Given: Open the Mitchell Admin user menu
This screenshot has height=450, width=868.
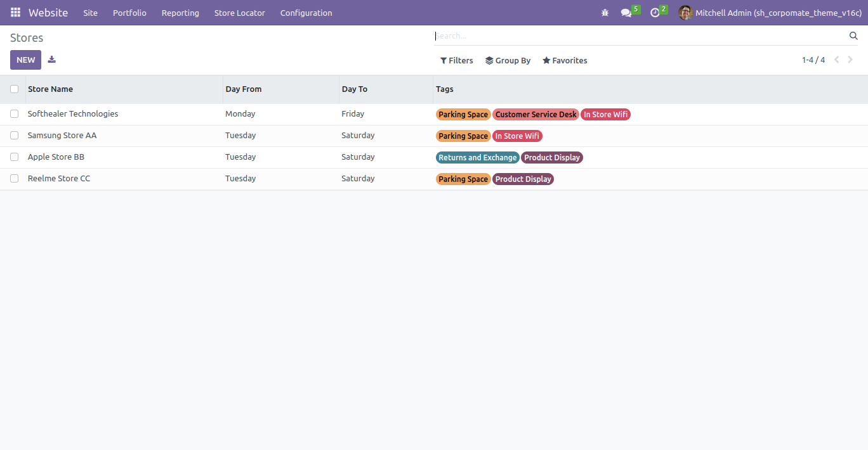Looking at the screenshot, I should pos(770,13).
